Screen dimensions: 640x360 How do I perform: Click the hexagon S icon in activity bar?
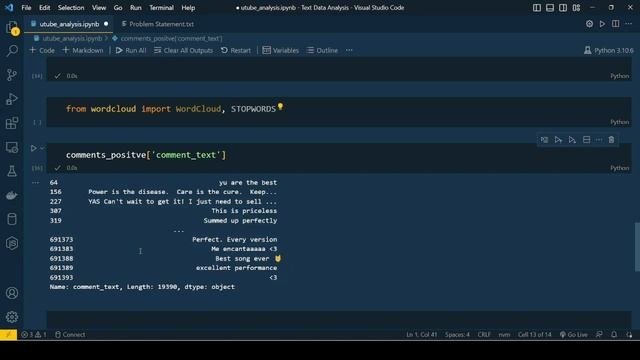[12, 243]
